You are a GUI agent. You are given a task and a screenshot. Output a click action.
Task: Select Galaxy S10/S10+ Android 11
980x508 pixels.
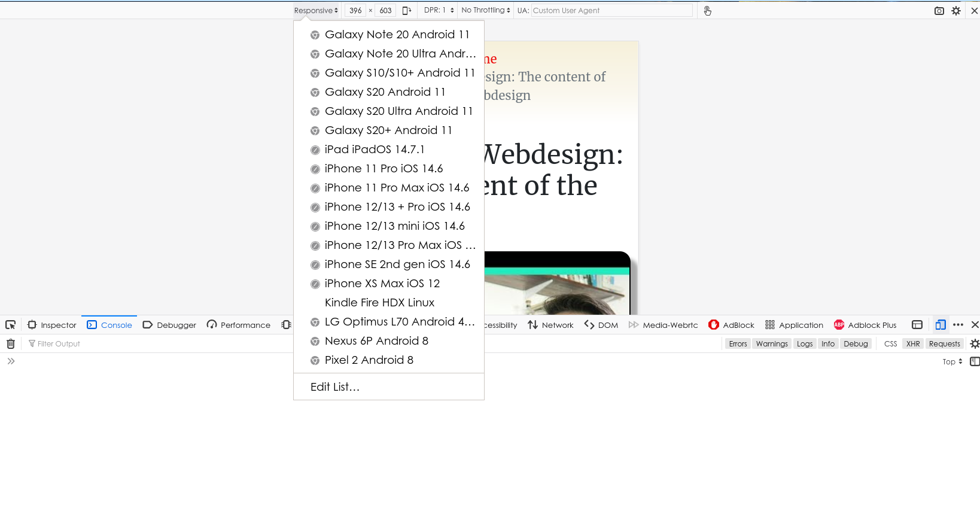click(x=389, y=73)
